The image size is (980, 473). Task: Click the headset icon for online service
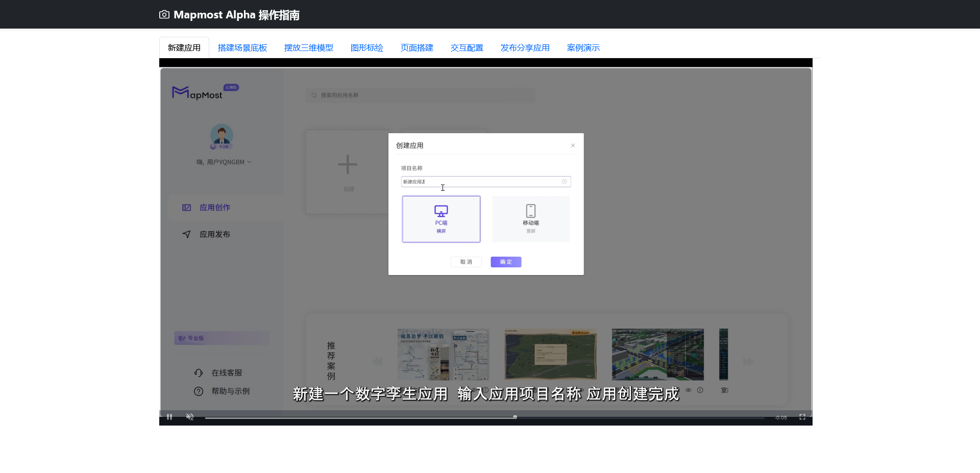199,373
